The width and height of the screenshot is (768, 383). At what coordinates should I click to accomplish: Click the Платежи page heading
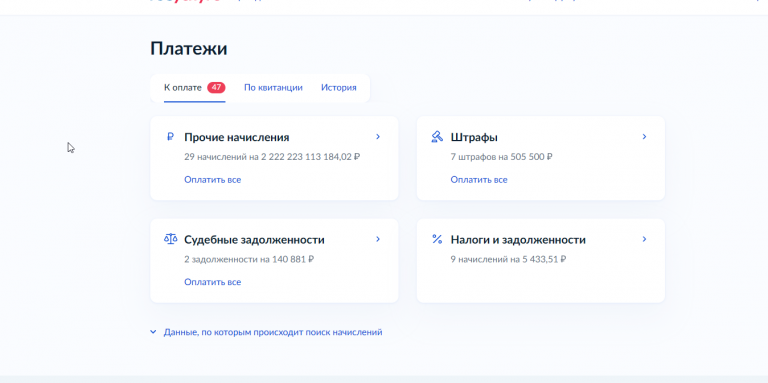[189, 48]
